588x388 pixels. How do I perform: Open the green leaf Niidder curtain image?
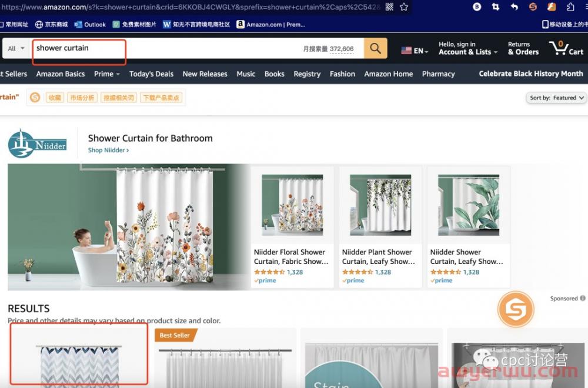click(x=469, y=205)
